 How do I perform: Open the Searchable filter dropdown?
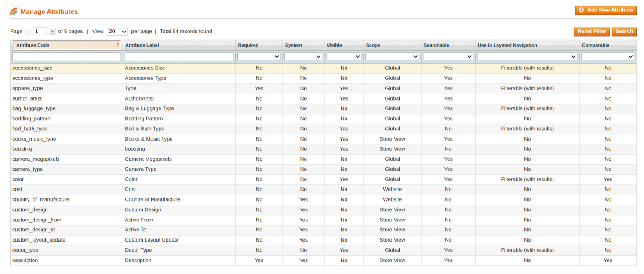click(448, 57)
